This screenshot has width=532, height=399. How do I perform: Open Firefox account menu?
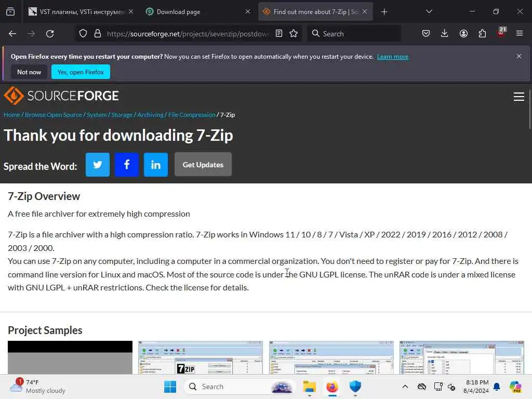463,34
